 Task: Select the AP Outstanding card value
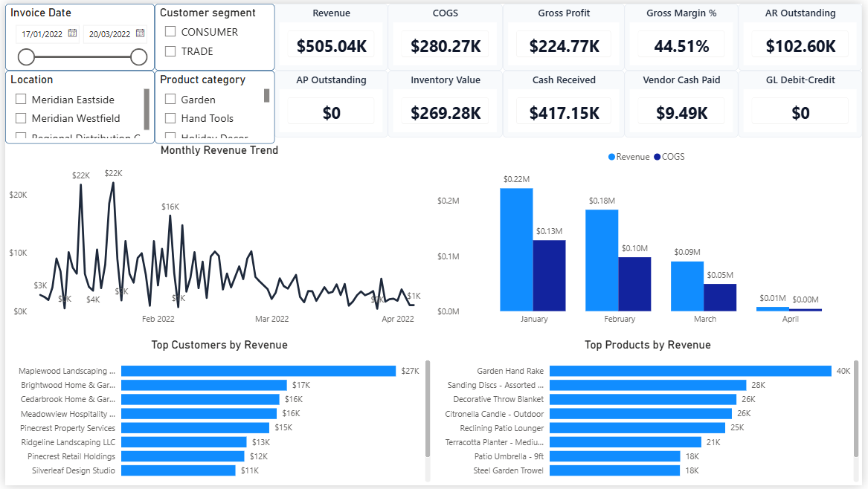point(332,113)
